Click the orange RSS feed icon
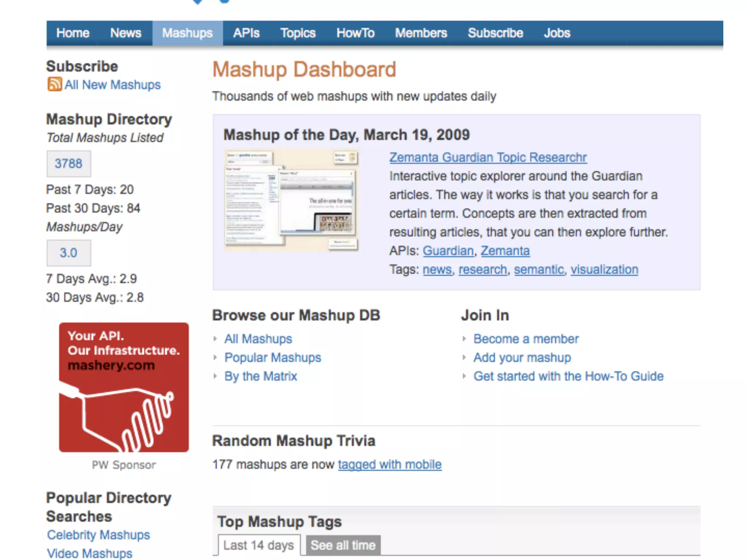This screenshot has width=747, height=560. [x=54, y=84]
